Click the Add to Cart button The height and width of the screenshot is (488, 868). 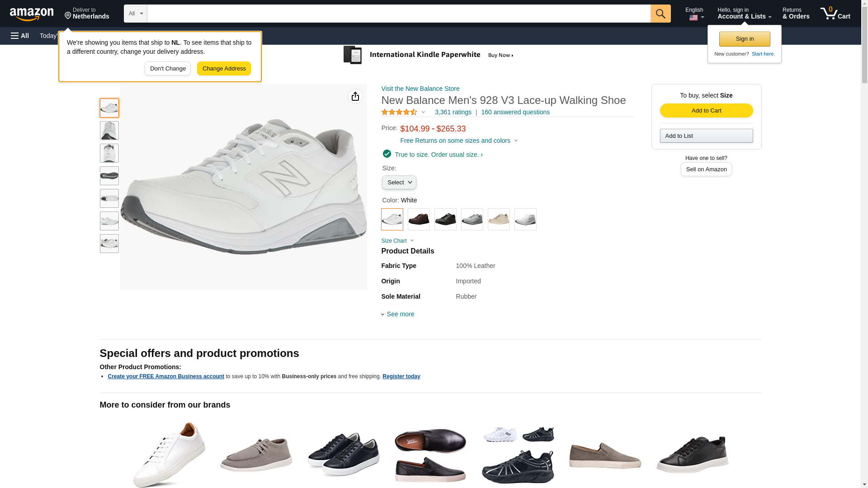click(706, 111)
